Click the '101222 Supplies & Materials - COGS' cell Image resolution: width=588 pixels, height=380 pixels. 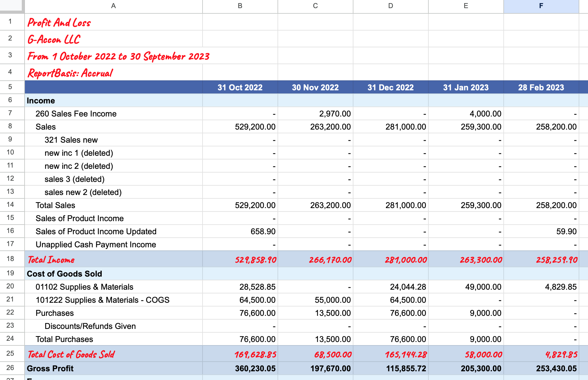pos(114,300)
